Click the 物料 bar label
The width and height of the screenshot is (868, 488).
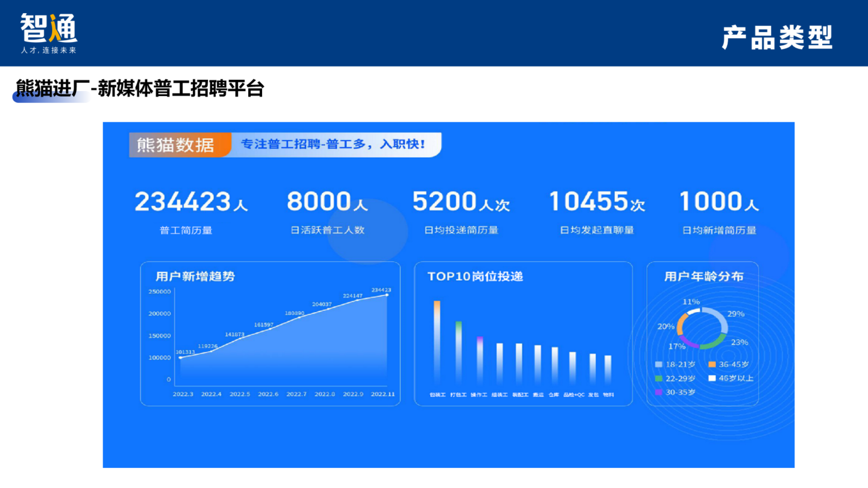608,395
